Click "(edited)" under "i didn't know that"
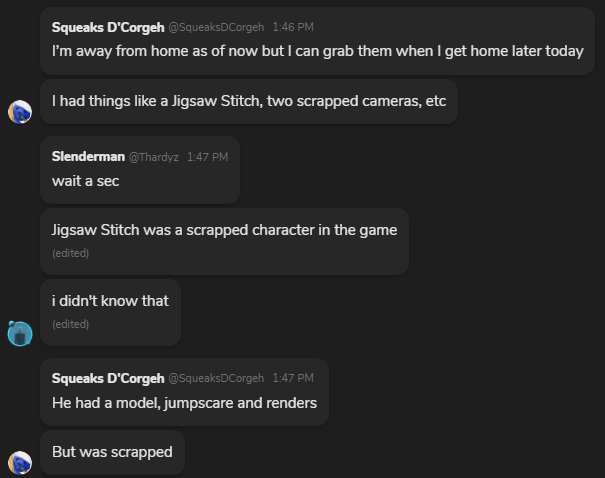 tap(70, 324)
